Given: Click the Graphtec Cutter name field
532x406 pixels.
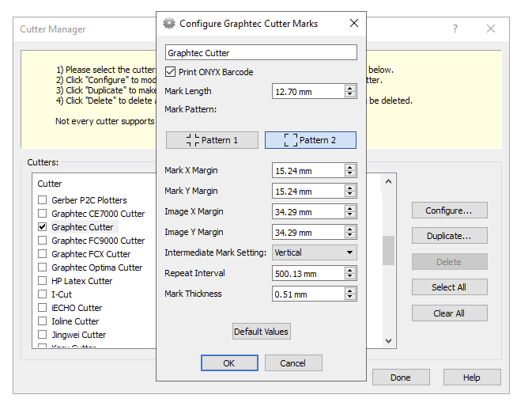Looking at the screenshot, I should coord(261,53).
